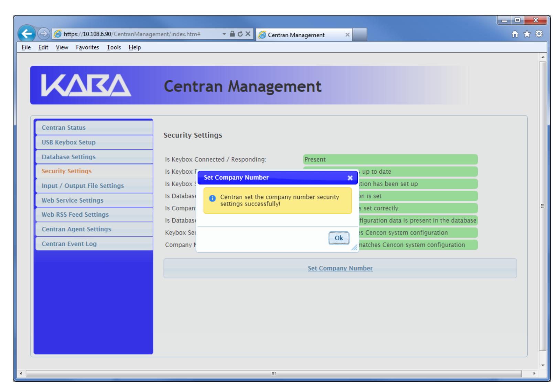Click the company number success message text
This screenshot has height=392, width=560.
pyautogui.click(x=280, y=200)
